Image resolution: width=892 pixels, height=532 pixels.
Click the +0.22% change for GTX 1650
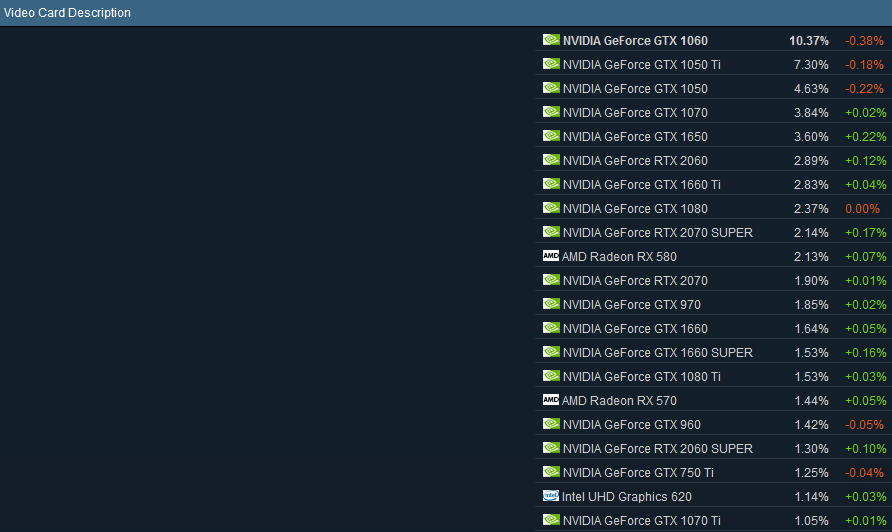click(865, 137)
